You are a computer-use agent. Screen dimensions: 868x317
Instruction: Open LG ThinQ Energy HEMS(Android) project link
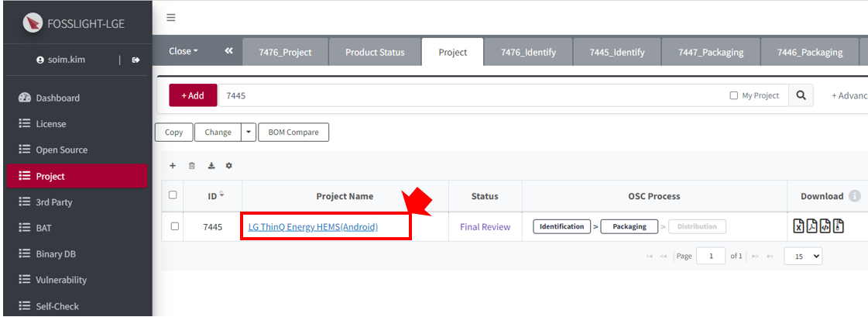(x=313, y=226)
